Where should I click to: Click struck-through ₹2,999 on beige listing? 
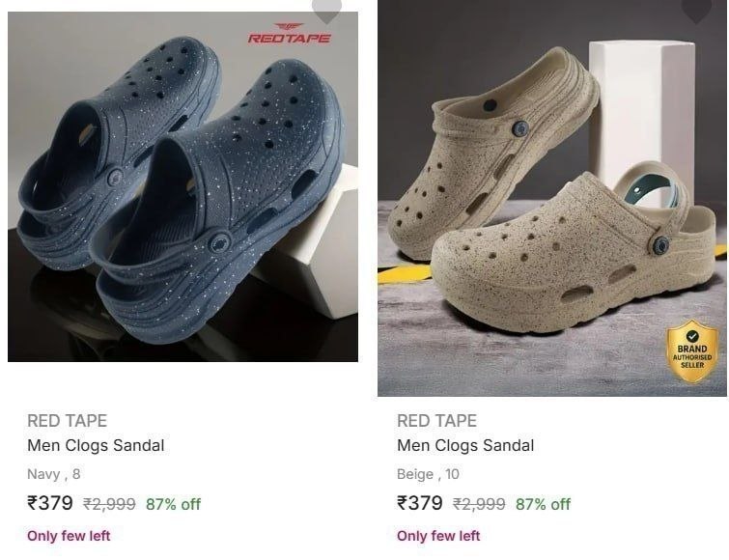[x=479, y=504]
